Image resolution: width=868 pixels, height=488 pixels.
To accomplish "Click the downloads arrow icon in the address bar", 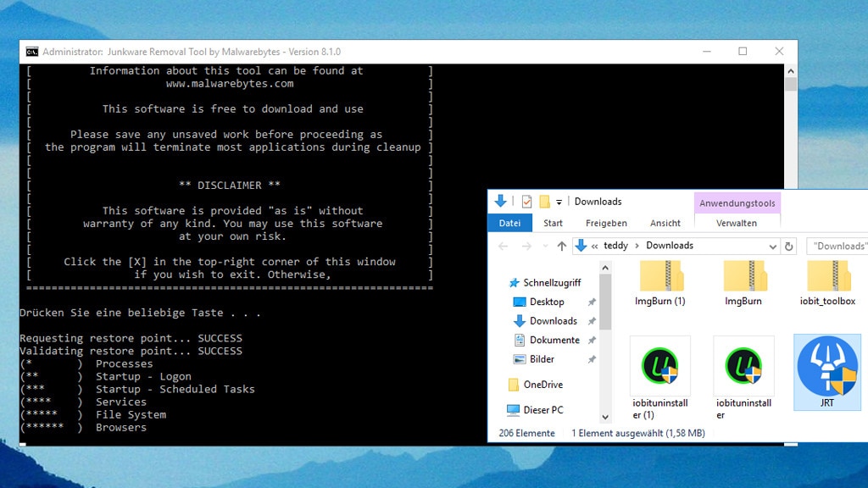I will point(581,246).
